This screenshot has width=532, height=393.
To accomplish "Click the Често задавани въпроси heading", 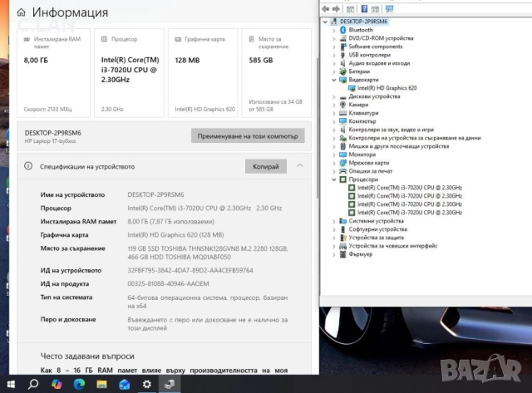I will [x=87, y=356].
